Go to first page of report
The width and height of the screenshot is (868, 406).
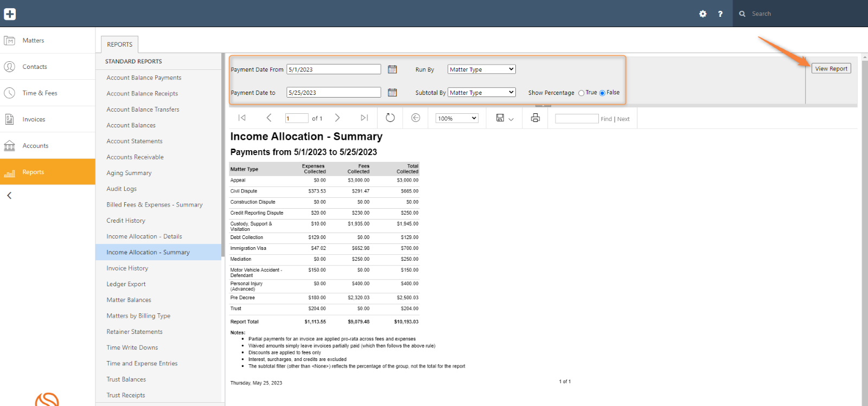tap(242, 118)
